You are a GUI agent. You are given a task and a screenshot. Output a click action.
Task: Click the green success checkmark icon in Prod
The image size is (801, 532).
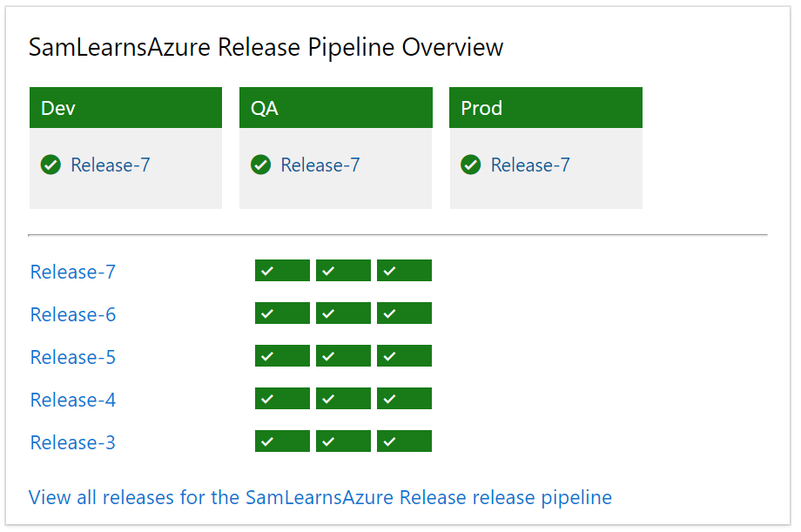coord(471,165)
